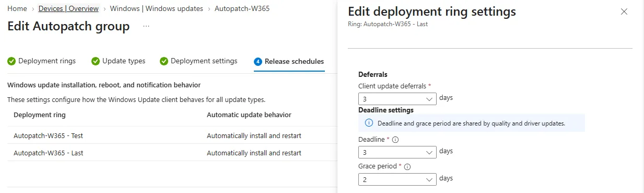Go to Home in the breadcrumb
644x193 pixels.
[x=17, y=9]
